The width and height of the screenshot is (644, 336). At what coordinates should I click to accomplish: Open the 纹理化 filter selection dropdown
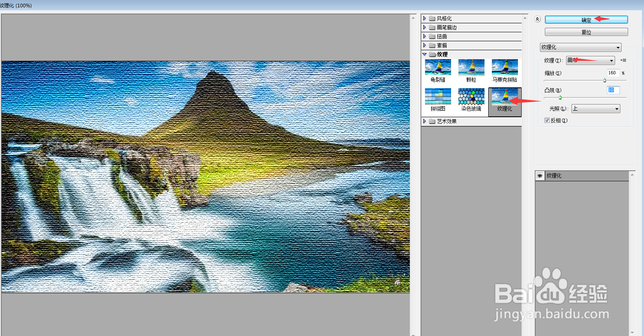coord(581,47)
